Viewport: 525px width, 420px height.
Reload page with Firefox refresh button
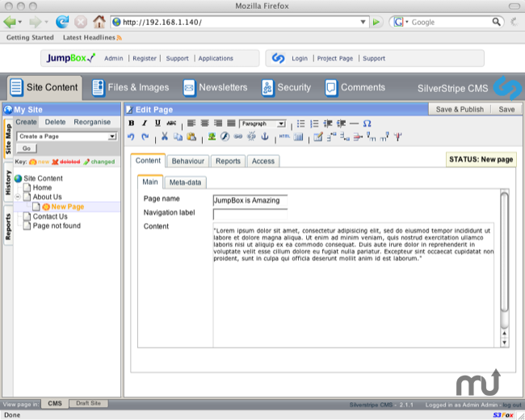click(x=62, y=22)
